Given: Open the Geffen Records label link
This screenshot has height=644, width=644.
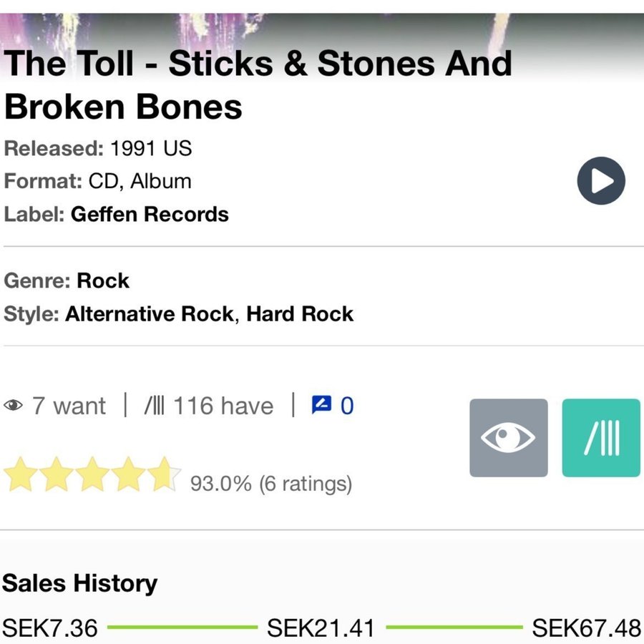Looking at the screenshot, I should pyautogui.click(x=150, y=215).
